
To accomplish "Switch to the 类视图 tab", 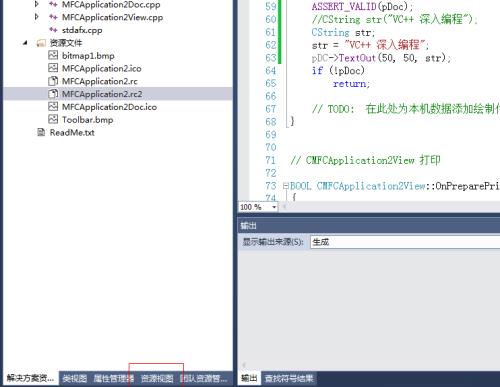I will tap(75, 378).
